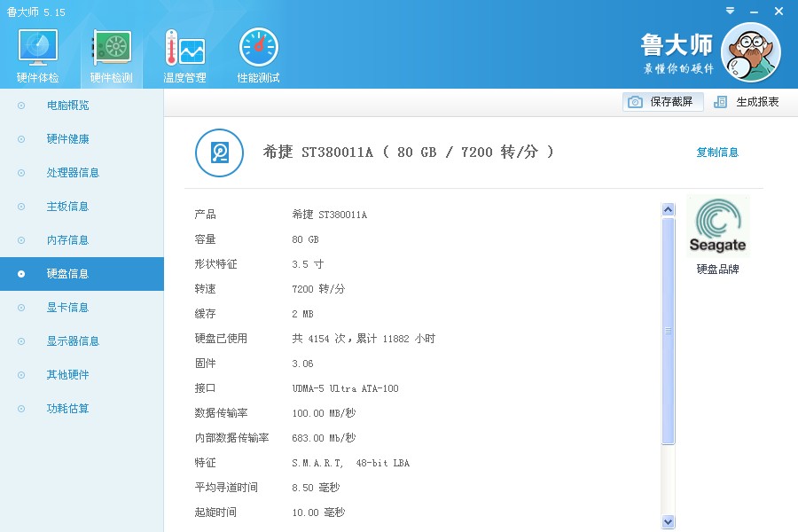The image size is (798, 532).
Task: Click the capacity value 80 GB
Action: click(x=305, y=239)
